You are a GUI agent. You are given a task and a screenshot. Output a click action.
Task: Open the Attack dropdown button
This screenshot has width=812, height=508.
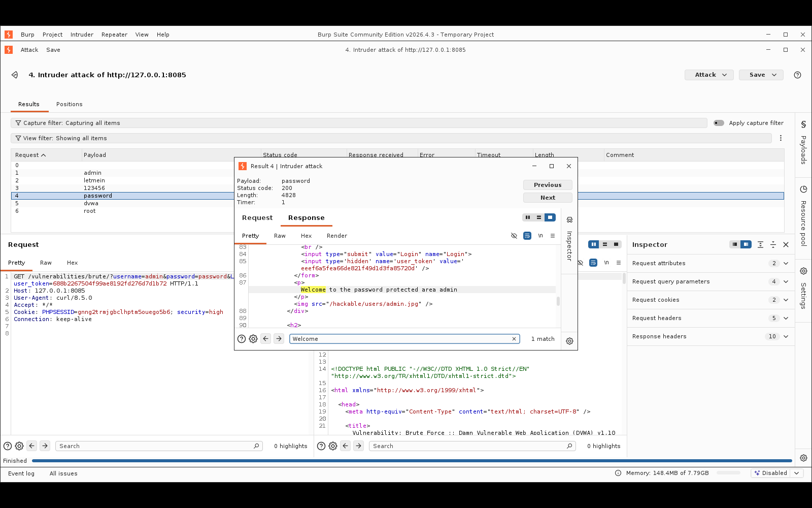(x=709, y=75)
